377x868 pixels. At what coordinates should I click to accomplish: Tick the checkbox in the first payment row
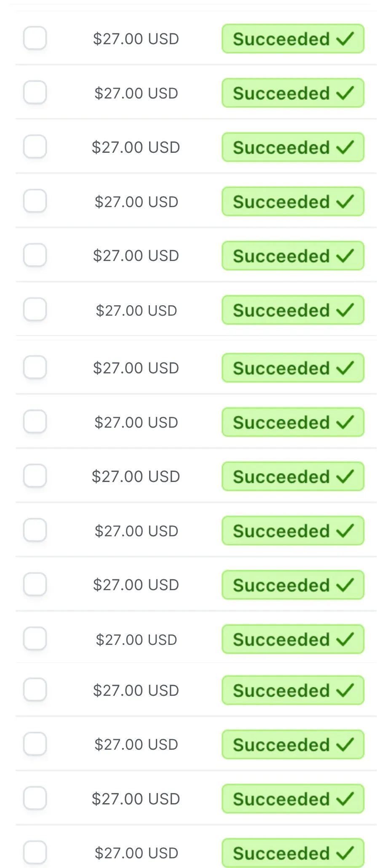tap(35, 38)
